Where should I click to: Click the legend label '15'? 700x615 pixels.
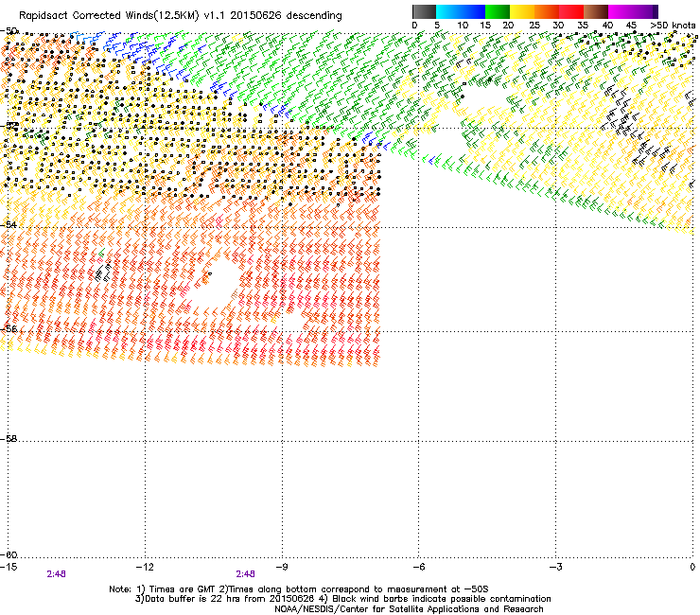click(x=485, y=26)
